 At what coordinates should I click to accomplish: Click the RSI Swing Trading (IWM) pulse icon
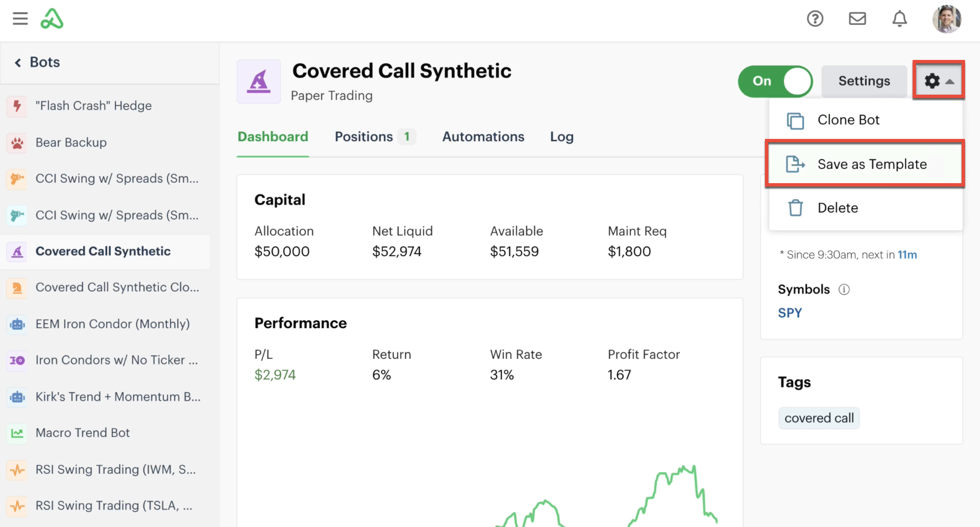click(x=17, y=469)
